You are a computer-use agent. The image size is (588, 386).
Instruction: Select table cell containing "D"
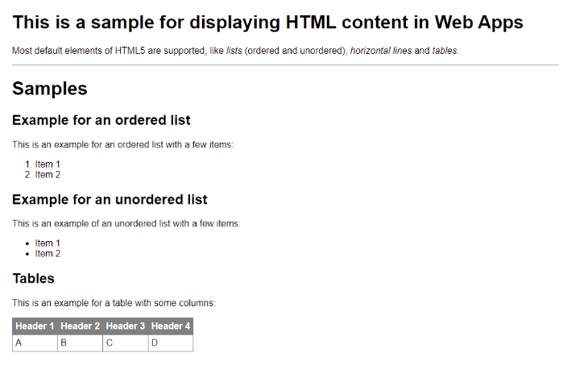click(171, 343)
